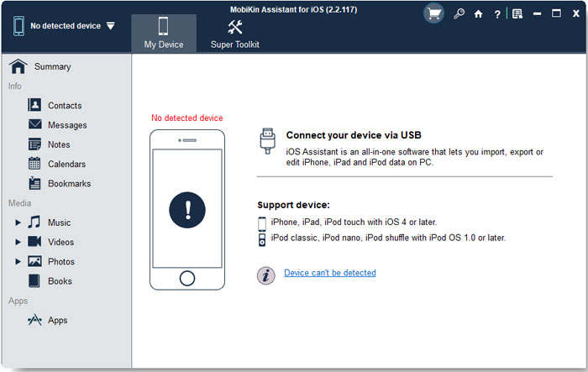Image resolution: width=588 pixels, height=372 pixels.
Task: Click the Connect your device via USB heading
Action: (x=354, y=135)
